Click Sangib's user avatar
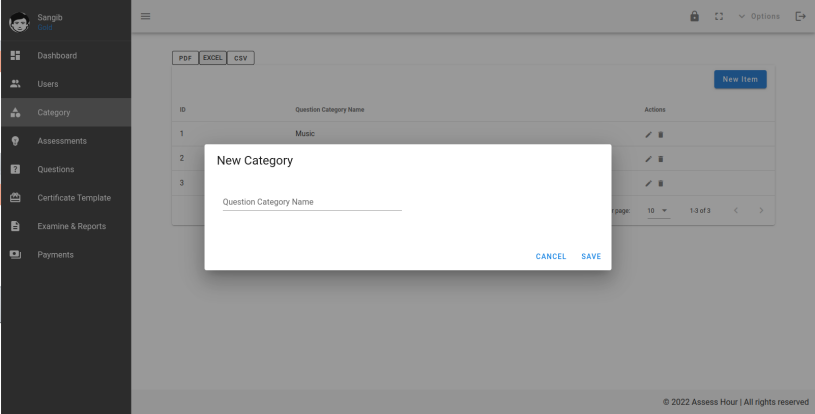The height and width of the screenshot is (414, 815). (x=18, y=17)
